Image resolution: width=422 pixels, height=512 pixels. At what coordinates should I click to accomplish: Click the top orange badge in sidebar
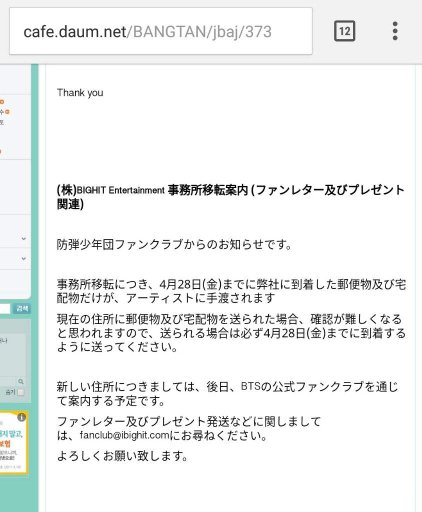point(2,101)
